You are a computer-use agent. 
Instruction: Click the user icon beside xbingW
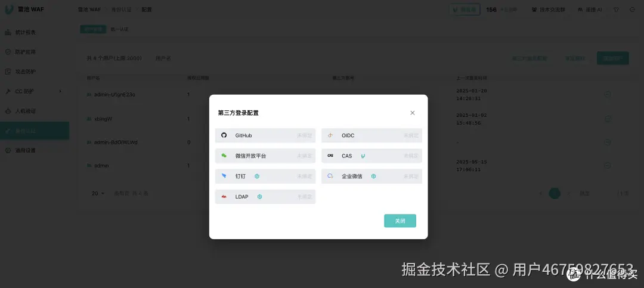[x=89, y=119]
